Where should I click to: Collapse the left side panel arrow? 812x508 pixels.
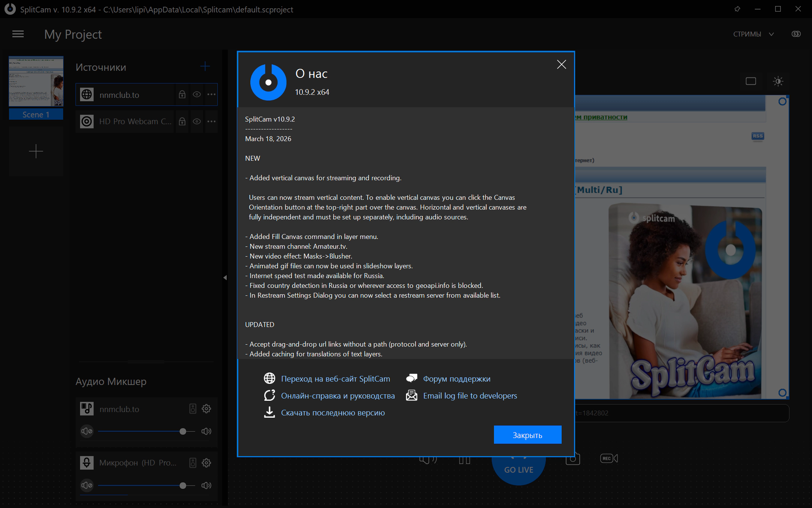[225, 278]
